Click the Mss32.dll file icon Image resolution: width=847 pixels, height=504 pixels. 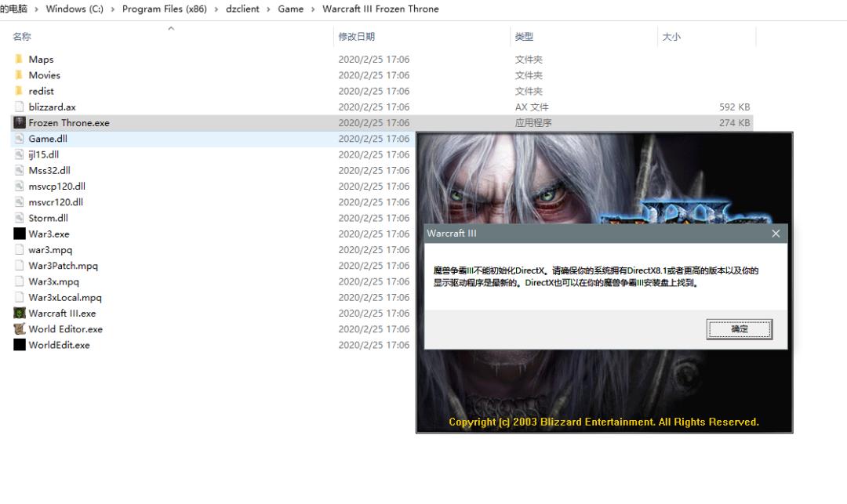pyautogui.click(x=19, y=170)
